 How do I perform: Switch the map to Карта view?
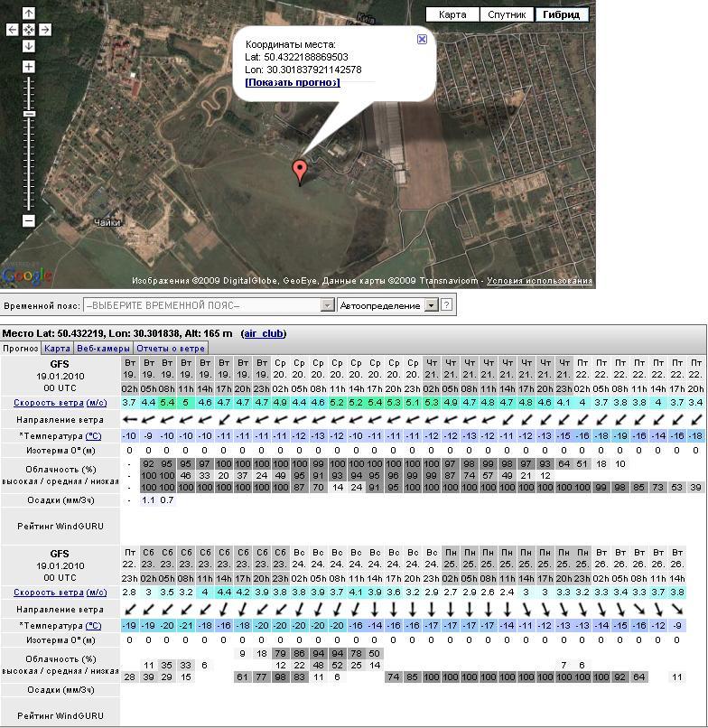click(452, 14)
